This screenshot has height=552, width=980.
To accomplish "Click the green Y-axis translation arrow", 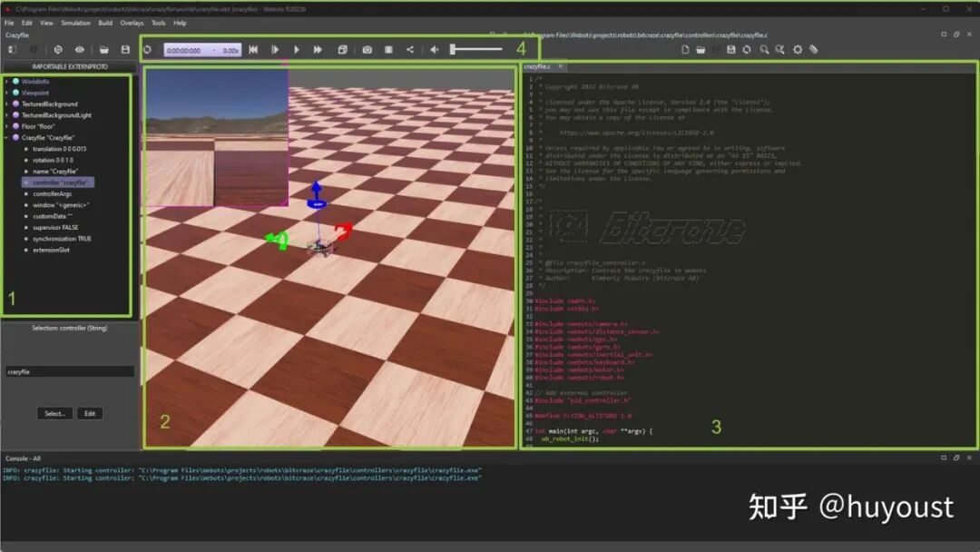I will 277,240.
